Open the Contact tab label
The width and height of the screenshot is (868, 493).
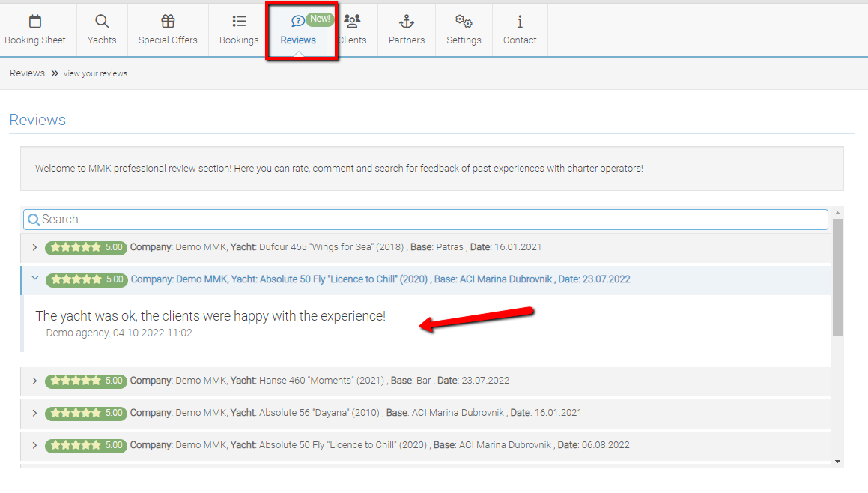pyautogui.click(x=520, y=40)
